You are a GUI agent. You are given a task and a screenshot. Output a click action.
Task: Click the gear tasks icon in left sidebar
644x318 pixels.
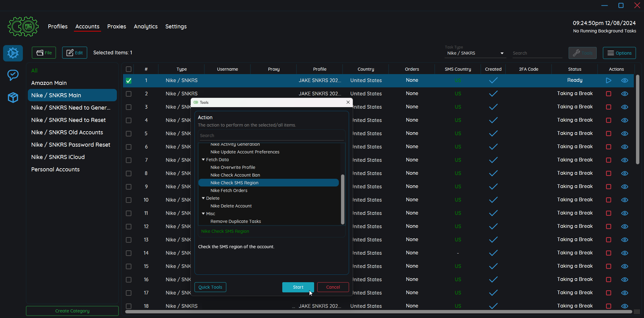click(x=13, y=53)
